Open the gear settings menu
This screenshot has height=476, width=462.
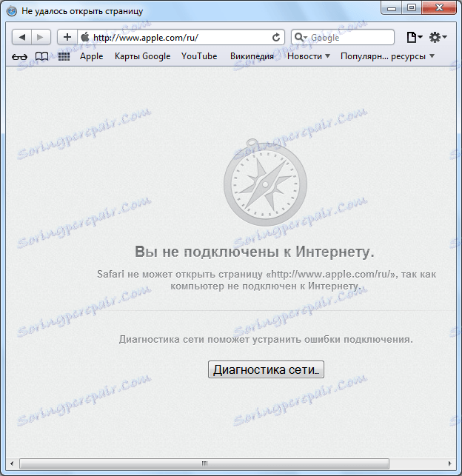[x=438, y=37]
